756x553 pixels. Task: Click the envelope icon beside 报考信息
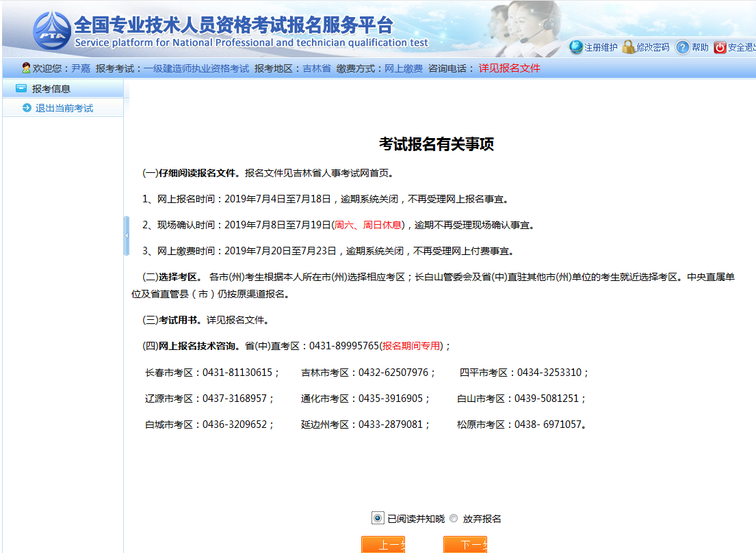[22, 88]
